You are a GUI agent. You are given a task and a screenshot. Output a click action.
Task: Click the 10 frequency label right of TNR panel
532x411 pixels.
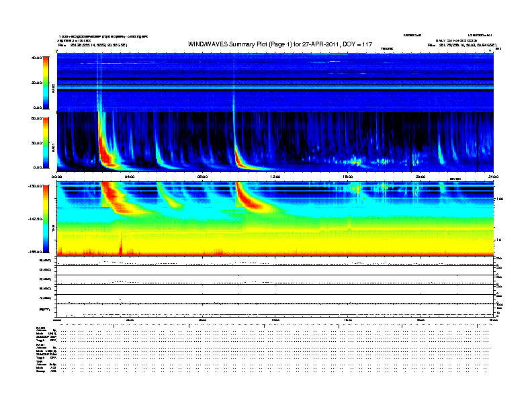tap(500, 240)
